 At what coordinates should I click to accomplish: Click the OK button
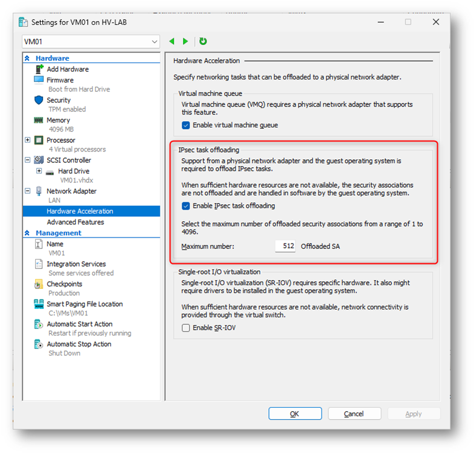point(295,414)
